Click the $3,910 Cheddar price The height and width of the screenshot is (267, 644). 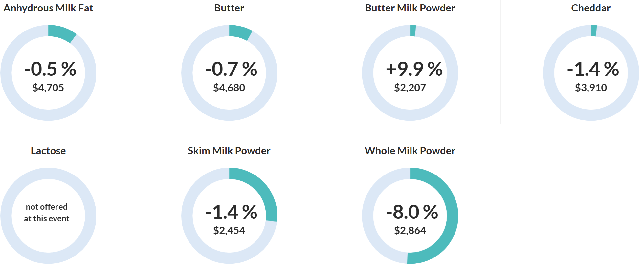coord(591,88)
